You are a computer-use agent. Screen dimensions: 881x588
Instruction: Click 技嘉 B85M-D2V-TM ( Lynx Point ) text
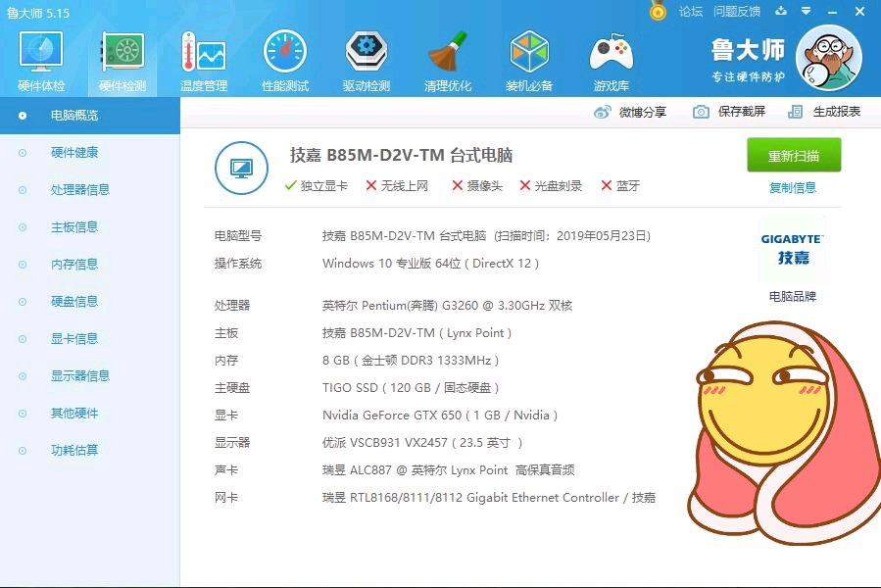[416, 333]
